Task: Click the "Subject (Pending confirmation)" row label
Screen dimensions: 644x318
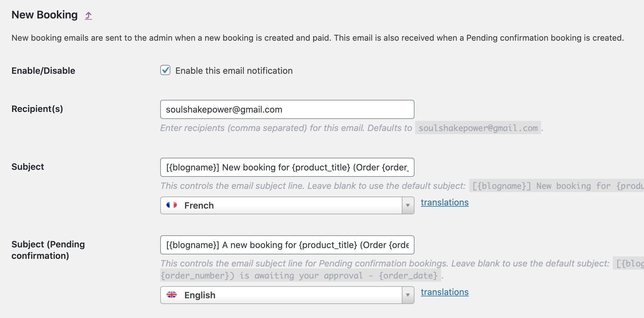Action: click(48, 250)
